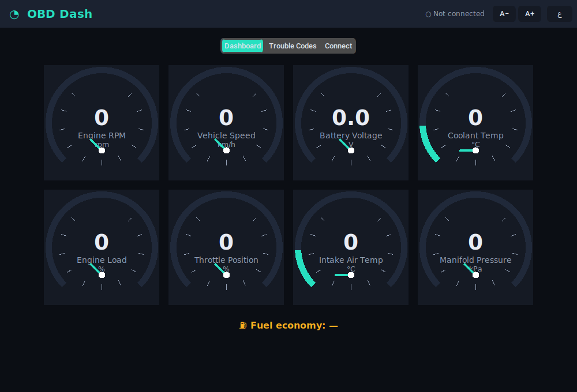Click the Engine RPM gauge
Viewport: 577px width, 392px height.
tap(102, 123)
